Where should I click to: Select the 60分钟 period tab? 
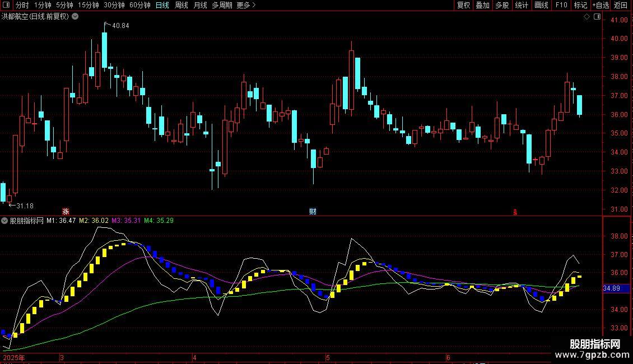click(x=140, y=5)
